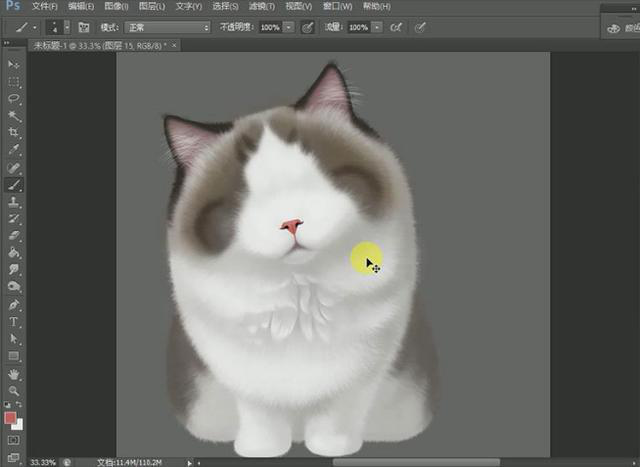Select the Horizontal Type tool

14,322
